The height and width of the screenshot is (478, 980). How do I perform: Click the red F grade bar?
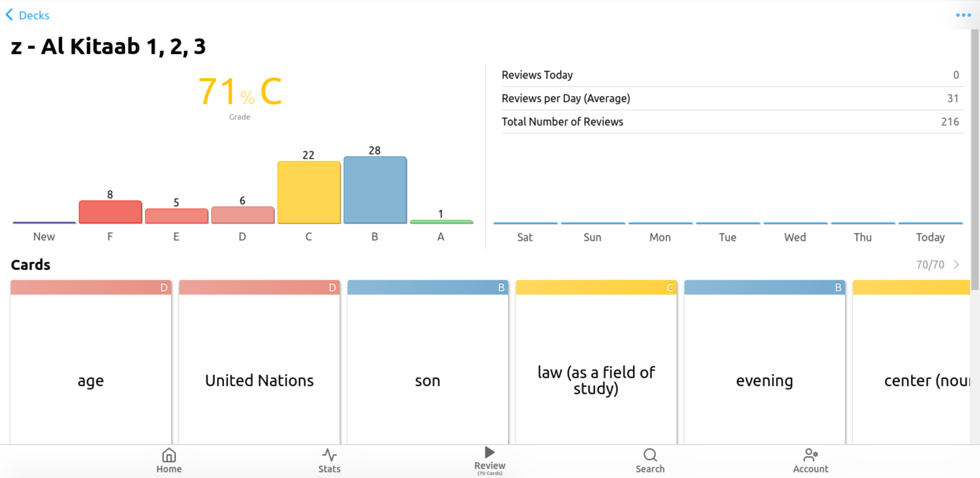point(110,212)
